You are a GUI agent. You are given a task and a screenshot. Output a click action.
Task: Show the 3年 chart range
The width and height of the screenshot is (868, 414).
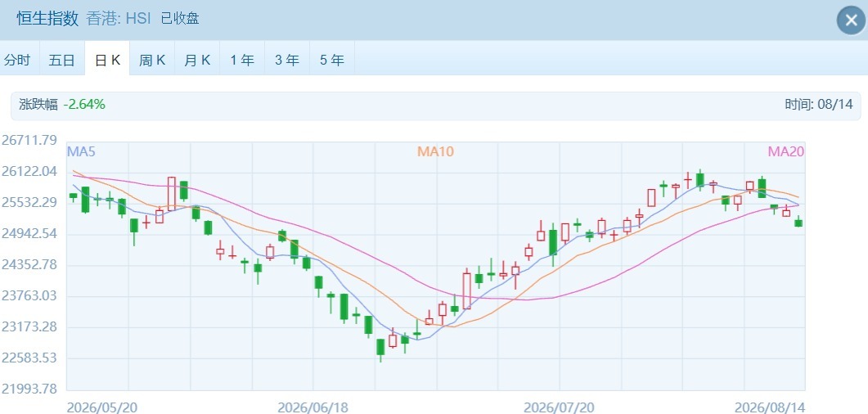[x=287, y=60]
